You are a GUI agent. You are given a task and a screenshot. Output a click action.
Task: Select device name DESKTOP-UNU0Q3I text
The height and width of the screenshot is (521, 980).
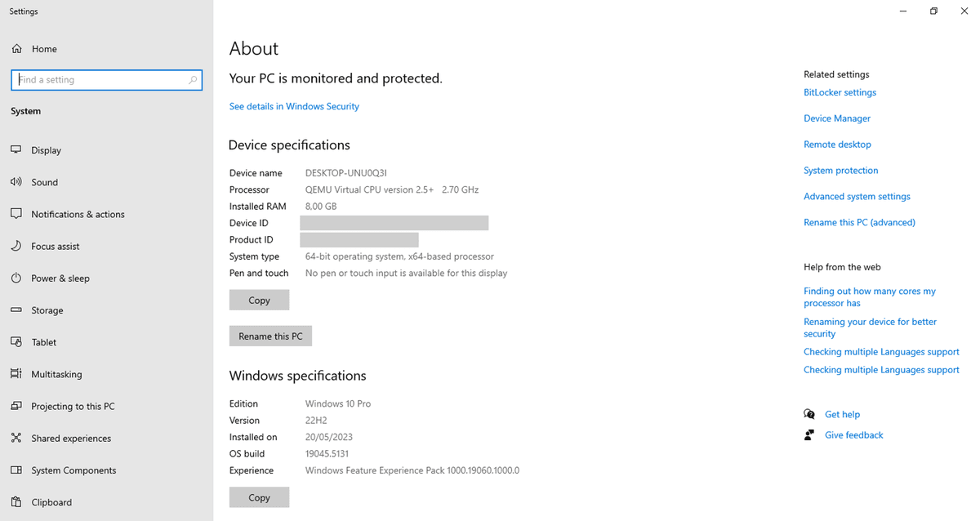point(345,173)
